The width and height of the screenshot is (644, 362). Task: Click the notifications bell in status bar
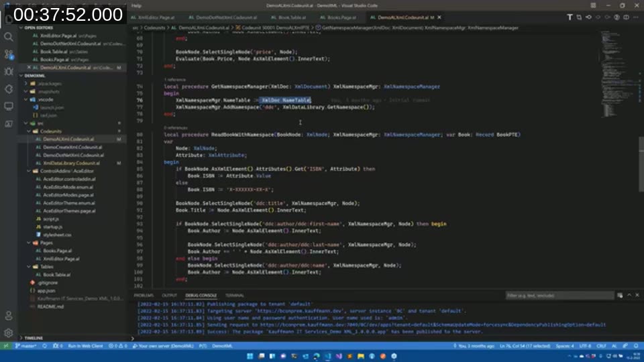pyautogui.click(x=636, y=346)
